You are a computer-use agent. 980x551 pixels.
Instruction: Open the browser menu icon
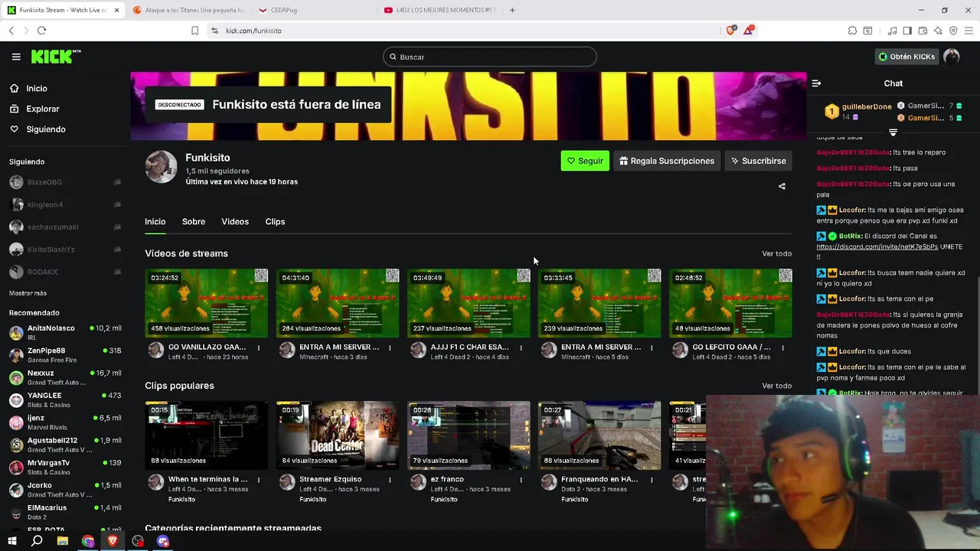pos(969,31)
